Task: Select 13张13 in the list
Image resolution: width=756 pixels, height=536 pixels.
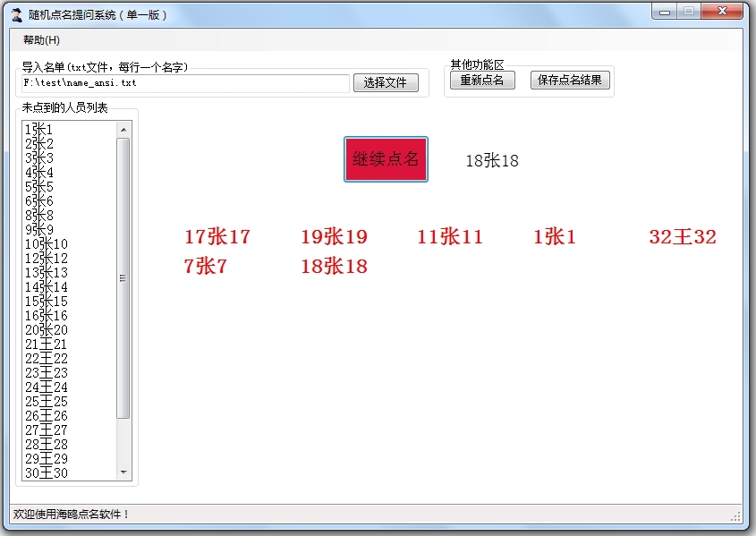Action: coord(70,272)
